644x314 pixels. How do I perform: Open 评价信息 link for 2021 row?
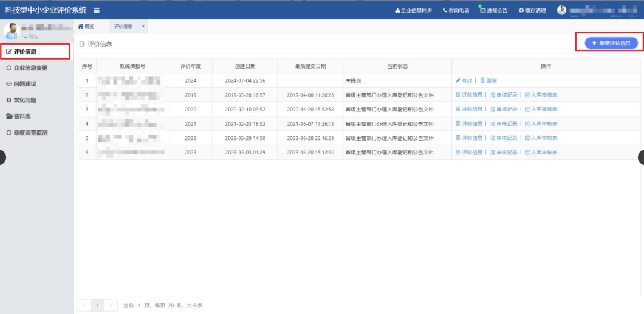tap(469, 123)
